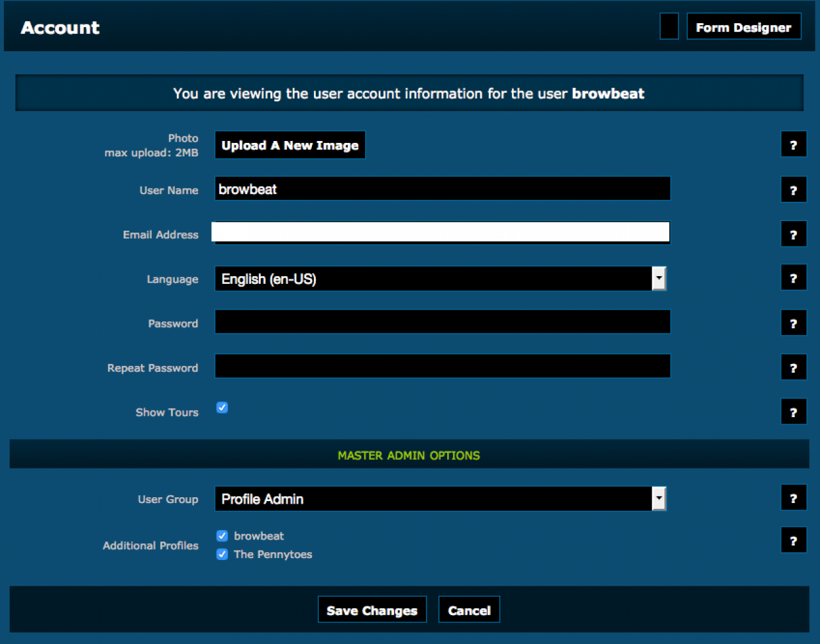
Task: Uncheck the browbeat additional profile
Action: click(x=222, y=536)
